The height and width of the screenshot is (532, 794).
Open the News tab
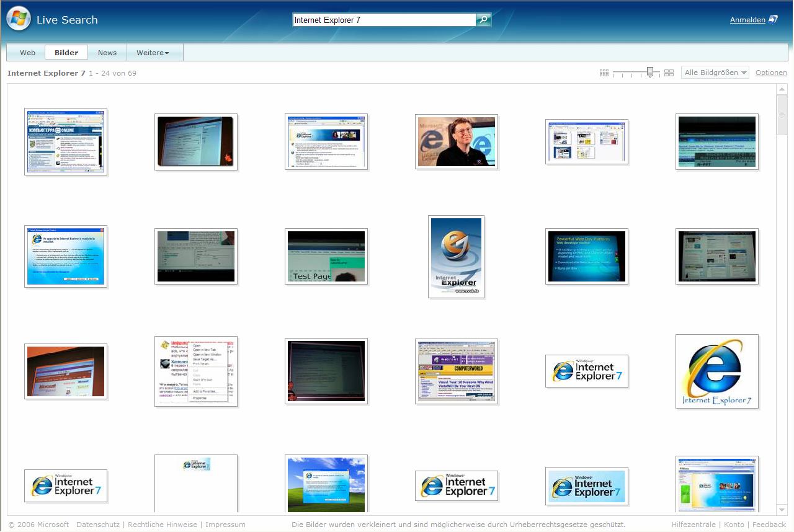107,53
